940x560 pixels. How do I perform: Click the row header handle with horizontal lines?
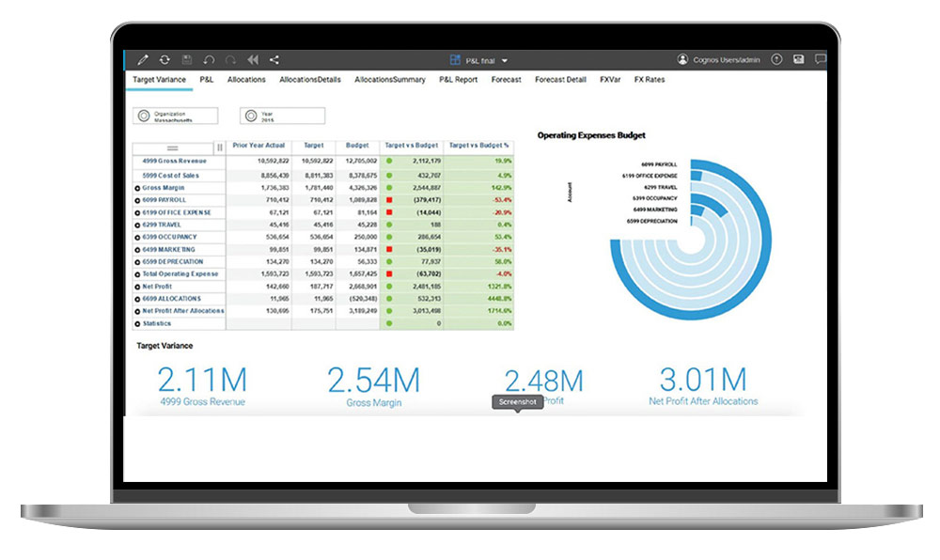pyautogui.click(x=173, y=148)
